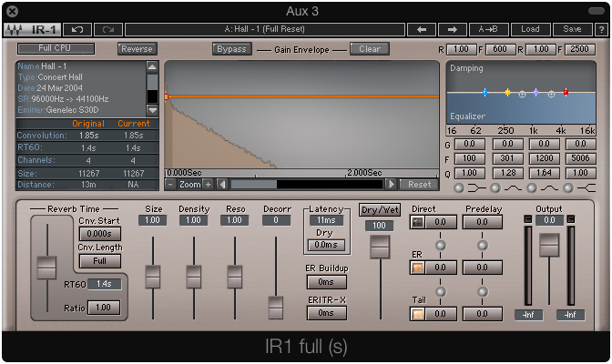
Task: Toggle the Direct enable button
Action: 418,222
